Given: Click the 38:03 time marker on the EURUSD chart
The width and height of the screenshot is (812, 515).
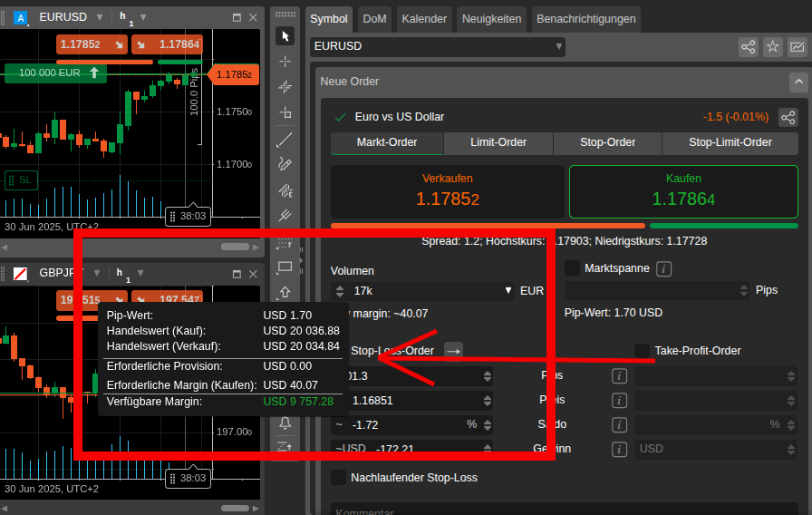Looking at the screenshot, I should tap(188, 216).
